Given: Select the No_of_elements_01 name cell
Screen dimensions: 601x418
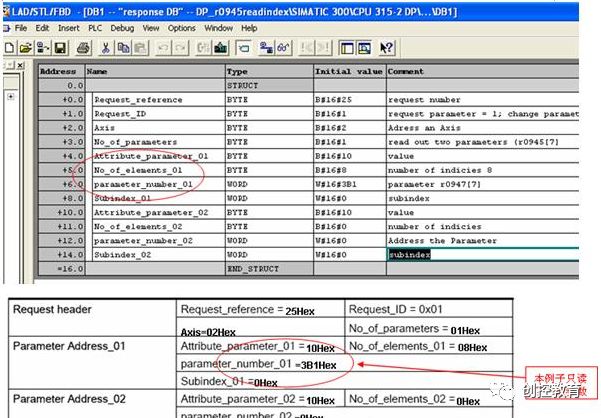Looking at the screenshot, I should (159, 170).
